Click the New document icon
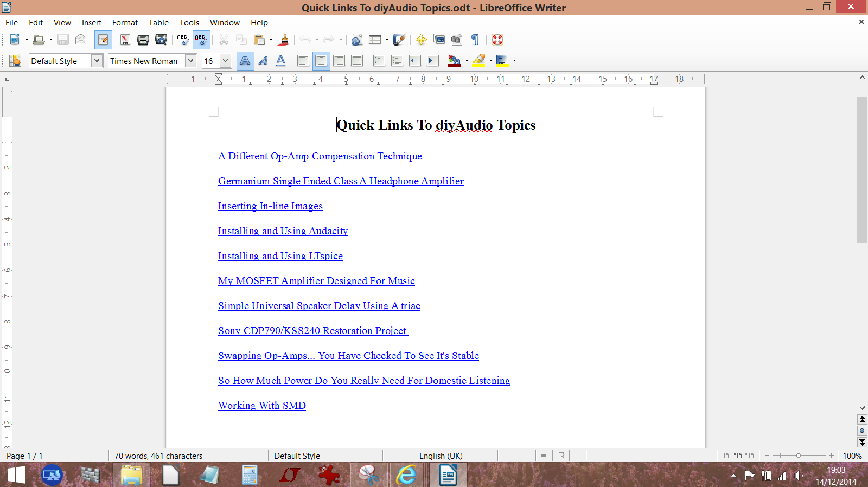Viewport: 868px width, 487px height. click(15, 40)
